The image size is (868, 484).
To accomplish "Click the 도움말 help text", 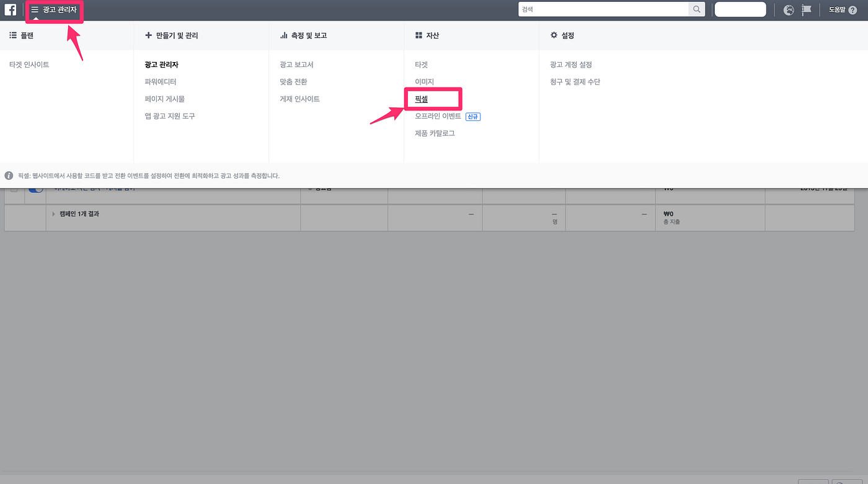I will click(838, 10).
